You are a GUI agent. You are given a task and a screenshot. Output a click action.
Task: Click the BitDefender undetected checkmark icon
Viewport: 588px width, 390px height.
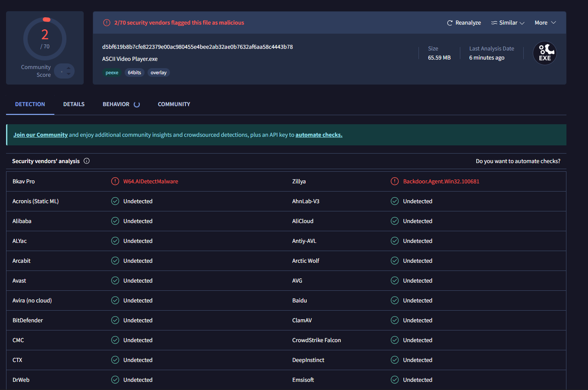pos(115,320)
